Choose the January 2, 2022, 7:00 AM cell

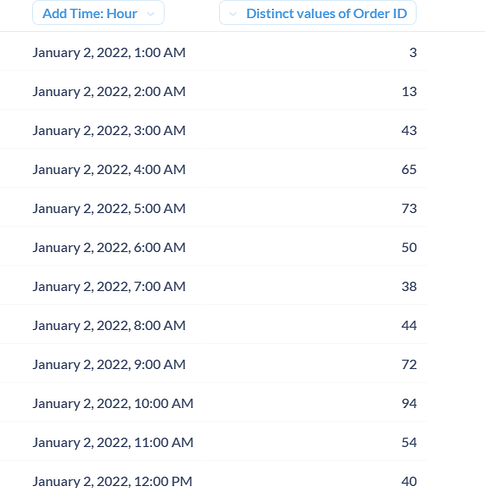(x=109, y=286)
